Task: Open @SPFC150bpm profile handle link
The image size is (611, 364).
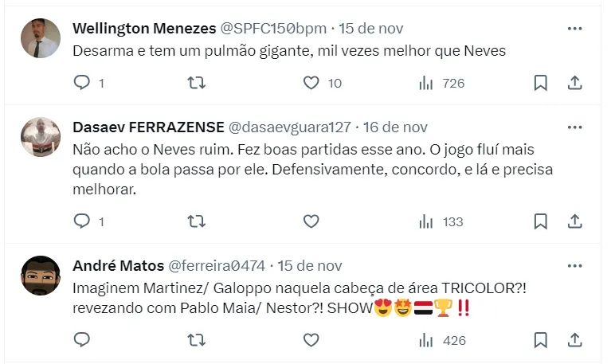Action: [273, 29]
